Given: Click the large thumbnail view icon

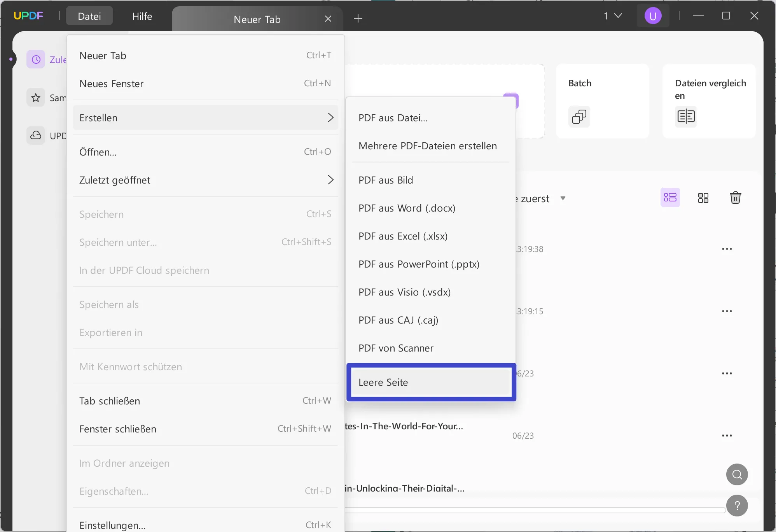Looking at the screenshot, I should [703, 197].
